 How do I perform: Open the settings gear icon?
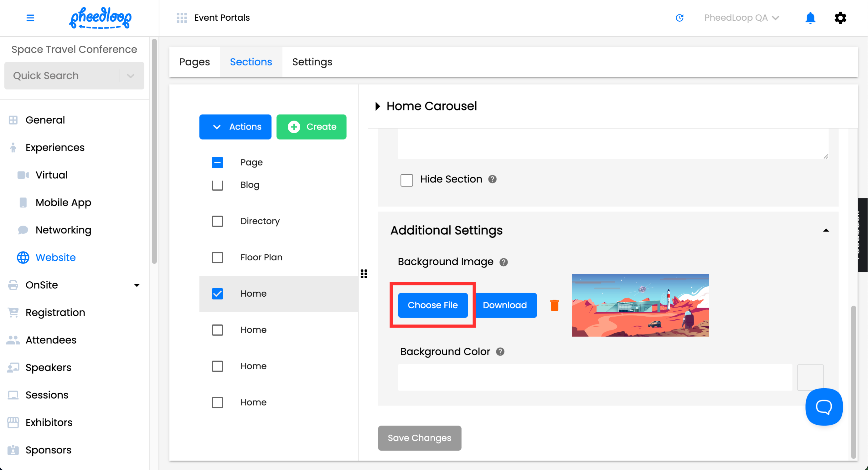click(x=840, y=18)
